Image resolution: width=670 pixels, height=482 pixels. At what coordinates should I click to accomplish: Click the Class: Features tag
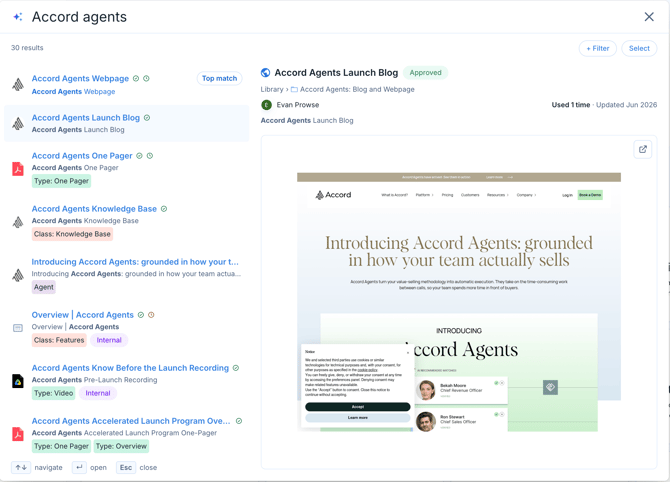(x=59, y=340)
